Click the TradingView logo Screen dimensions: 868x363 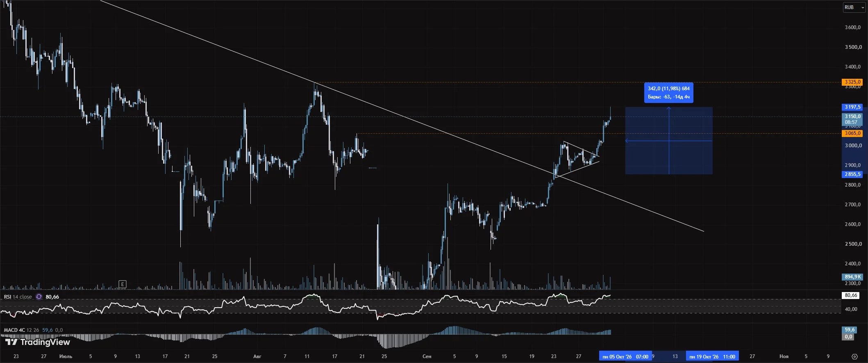pos(37,342)
